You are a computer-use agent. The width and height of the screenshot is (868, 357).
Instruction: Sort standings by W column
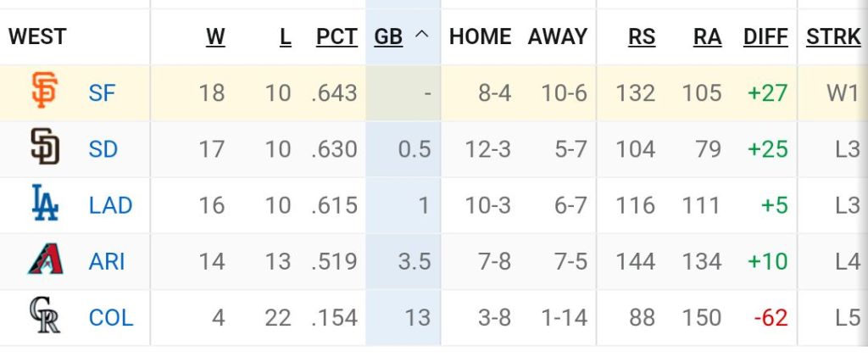[215, 37]
